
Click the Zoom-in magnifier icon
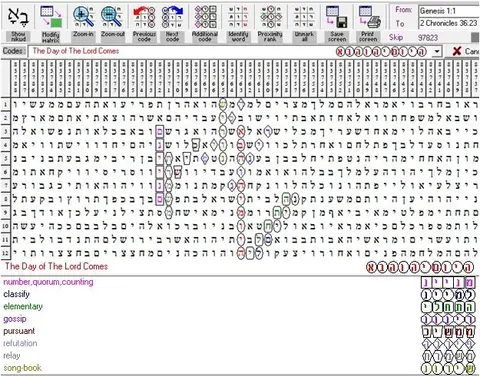pyautogui.click(x=83, y=17)
